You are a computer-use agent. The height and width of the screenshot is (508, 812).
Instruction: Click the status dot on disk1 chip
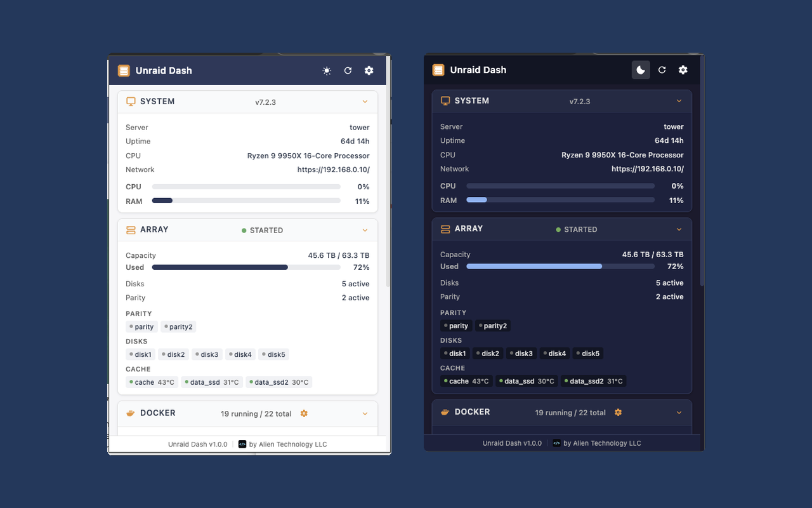[131, 354]
